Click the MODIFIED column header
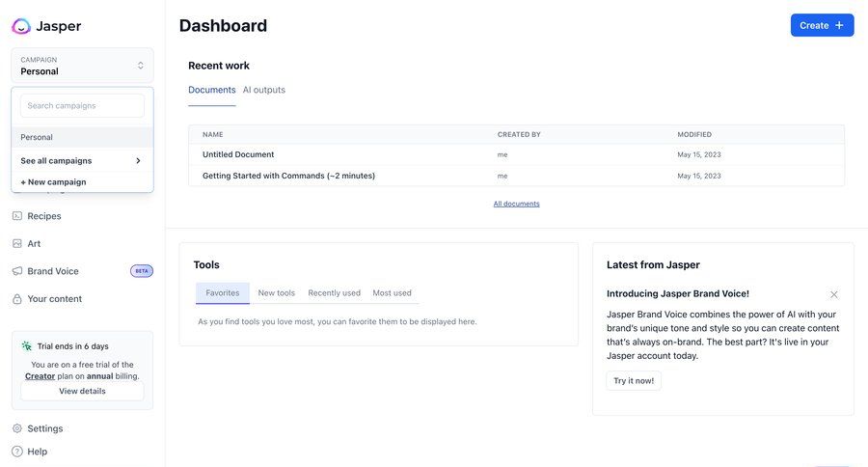Viewport: 868px width, 467px height. (694, 135)
